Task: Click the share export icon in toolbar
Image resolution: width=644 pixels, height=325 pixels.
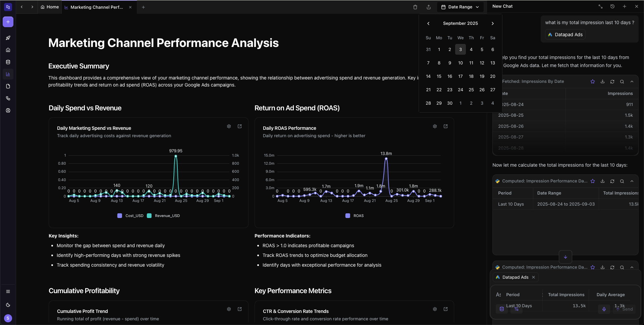Action: point(429,7)
